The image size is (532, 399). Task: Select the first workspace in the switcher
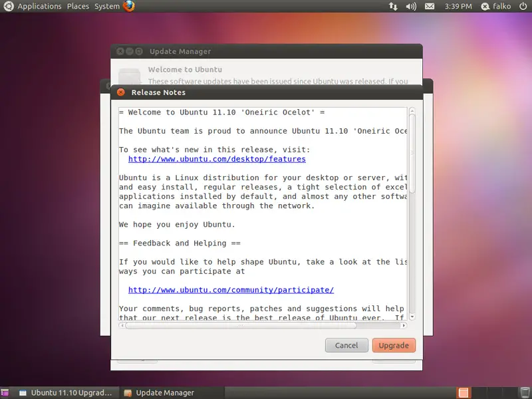pyautogui.click(x=464, y=393)
